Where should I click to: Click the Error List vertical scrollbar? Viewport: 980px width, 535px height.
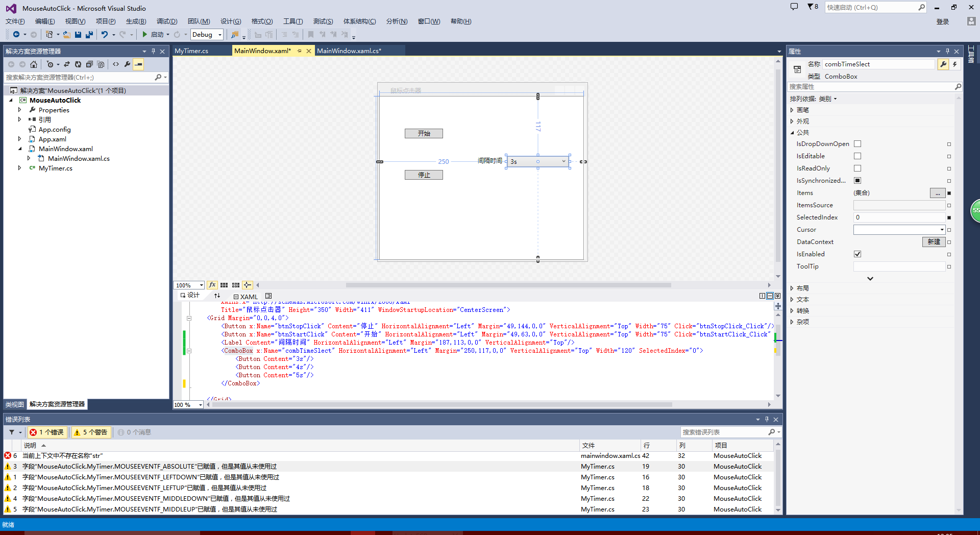(778, 477)
